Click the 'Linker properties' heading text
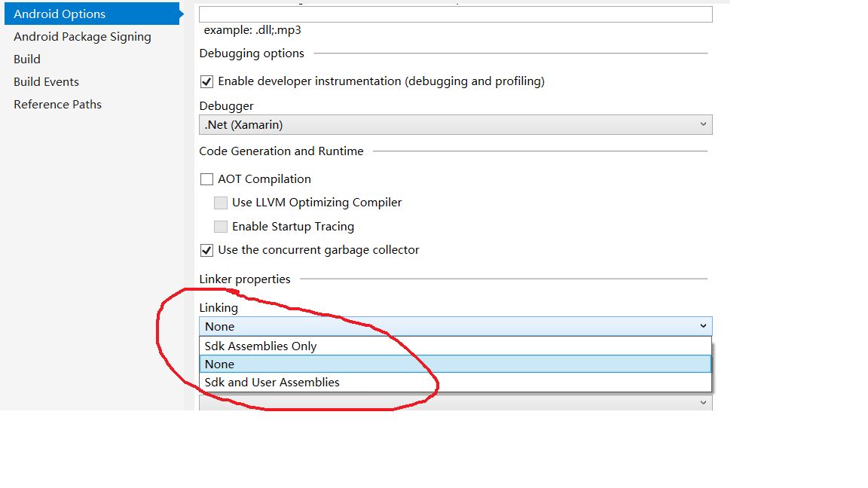868x488 pixels. pos(245,279)
